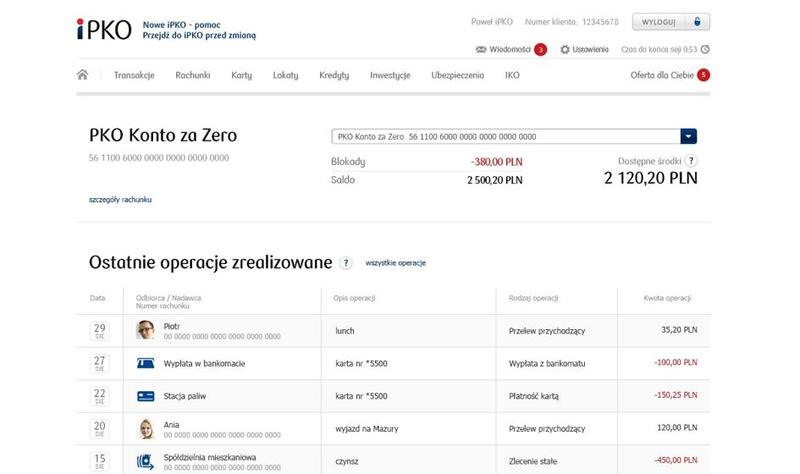Screen dimensions: 800x474
Task: Open the IKO menu
Action: pos(512,75)
